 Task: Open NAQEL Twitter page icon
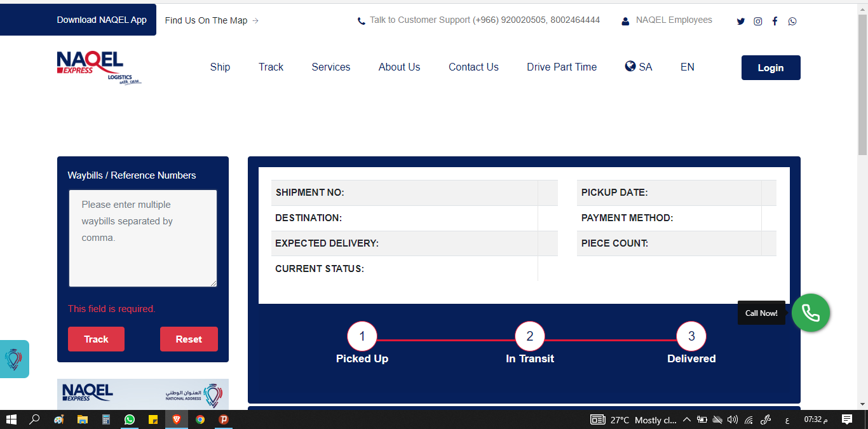point(741,21)
